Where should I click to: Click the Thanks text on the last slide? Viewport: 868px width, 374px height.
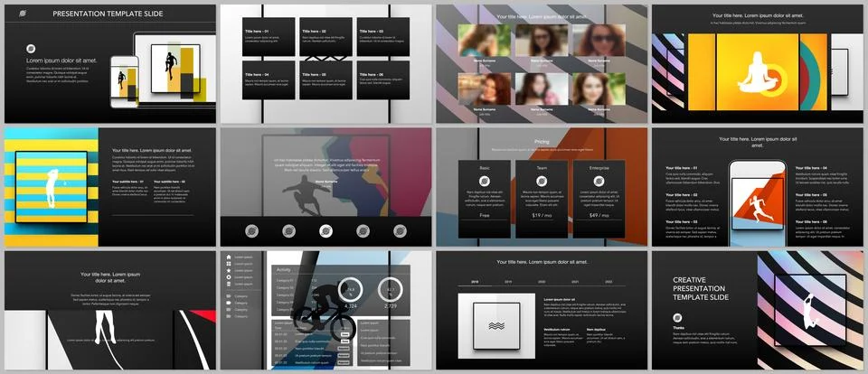click(679, 328)
